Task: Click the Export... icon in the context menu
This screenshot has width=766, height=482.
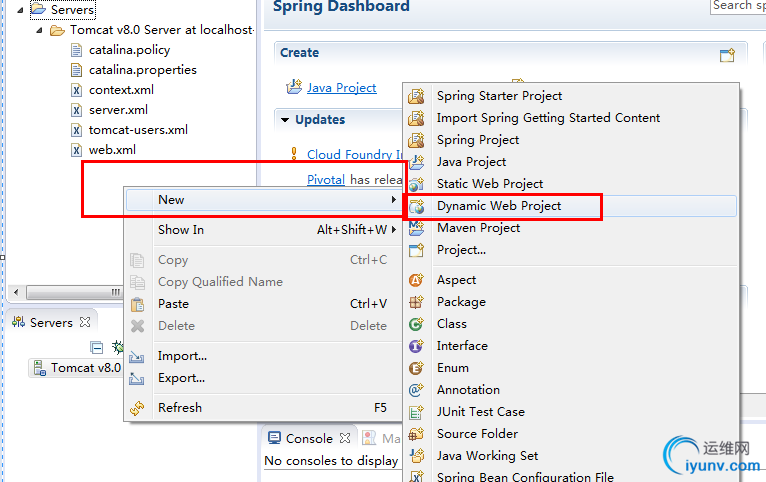Action: [x=137, y=378]
